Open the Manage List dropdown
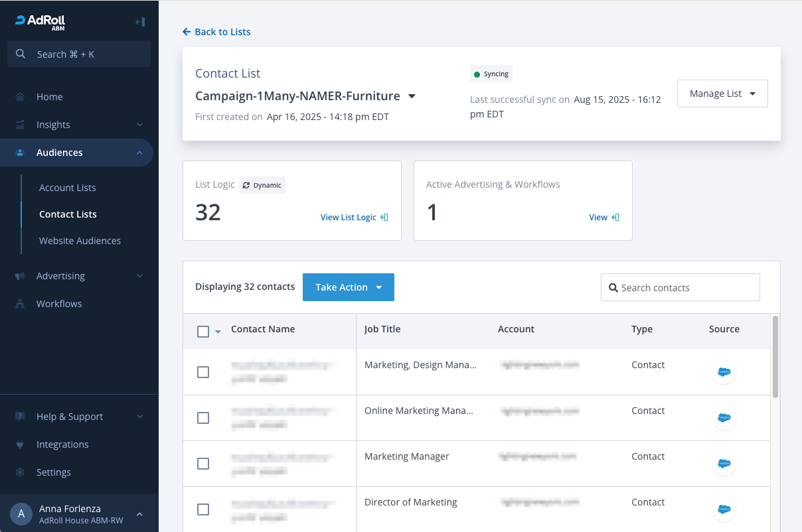 722,94
